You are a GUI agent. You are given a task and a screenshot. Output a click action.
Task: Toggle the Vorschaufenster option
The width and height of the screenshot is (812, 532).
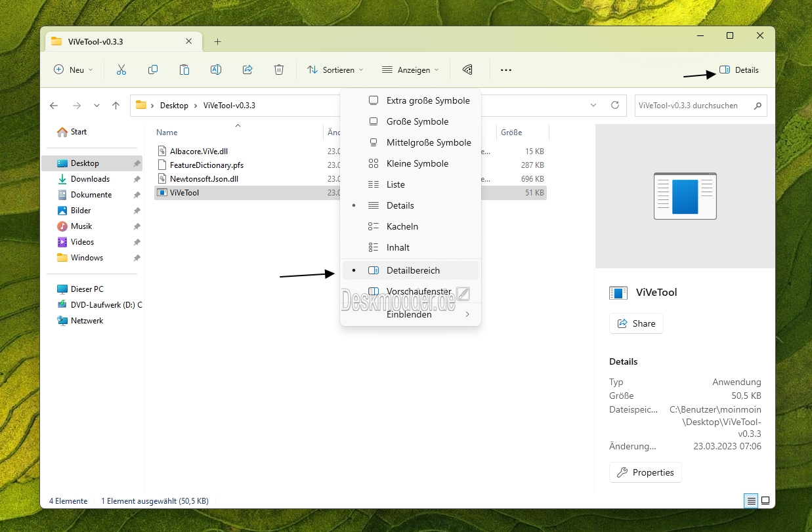coord(410,291)
